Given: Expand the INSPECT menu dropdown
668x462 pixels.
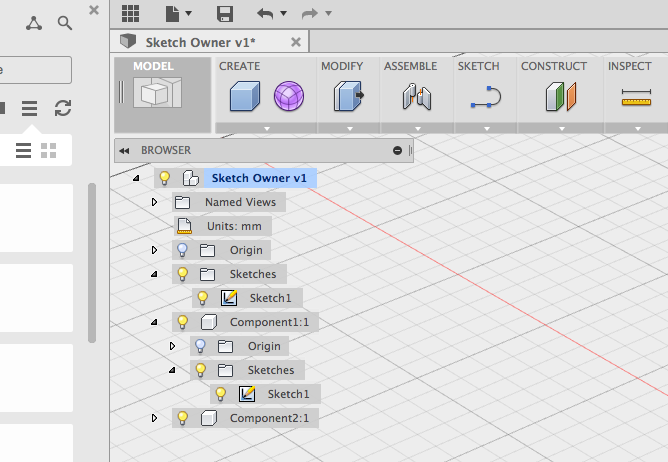Looking at the screenshot, I should coord(637,128).
